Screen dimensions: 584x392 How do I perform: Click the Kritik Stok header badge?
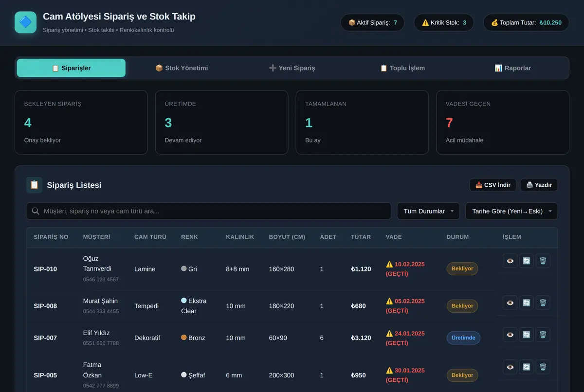[x=444, y=22]
